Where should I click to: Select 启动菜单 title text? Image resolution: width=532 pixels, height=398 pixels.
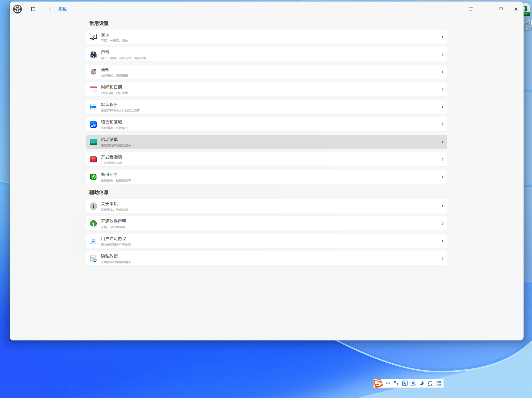coord(109,139)
